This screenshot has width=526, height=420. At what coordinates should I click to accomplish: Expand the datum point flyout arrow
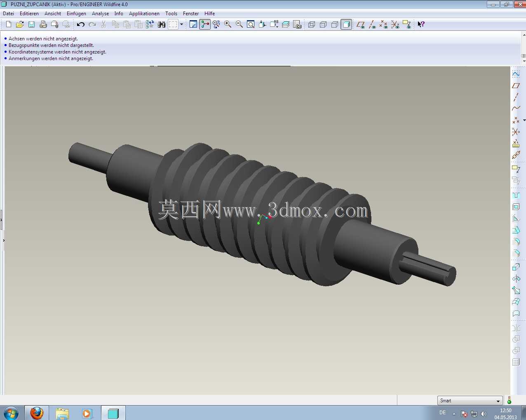pyautogui.click(x=524, y=120)
